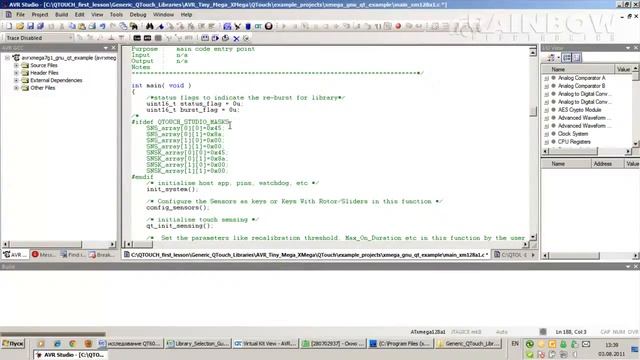
Task: Click the blue X icon, second toolbar
Action: click(236, 38)
